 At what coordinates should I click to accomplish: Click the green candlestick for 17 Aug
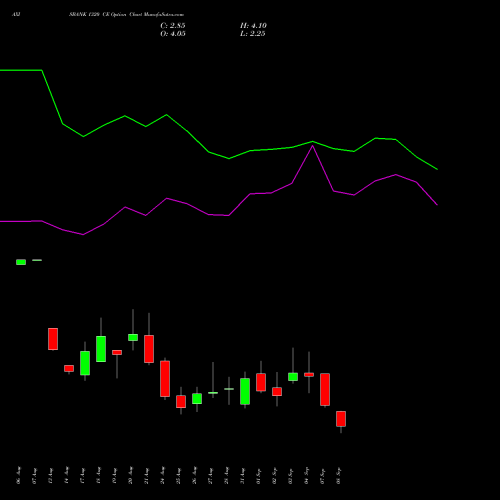[85, 363]
